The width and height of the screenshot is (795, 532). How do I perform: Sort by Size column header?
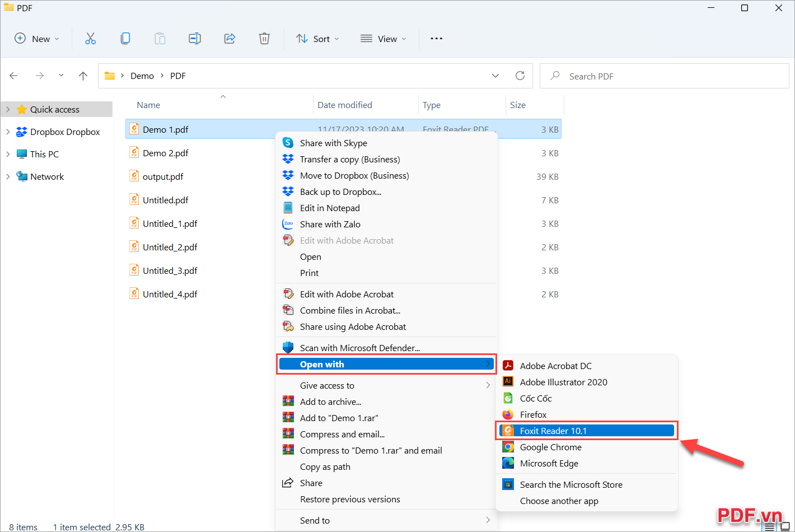[x=518, y=105]
